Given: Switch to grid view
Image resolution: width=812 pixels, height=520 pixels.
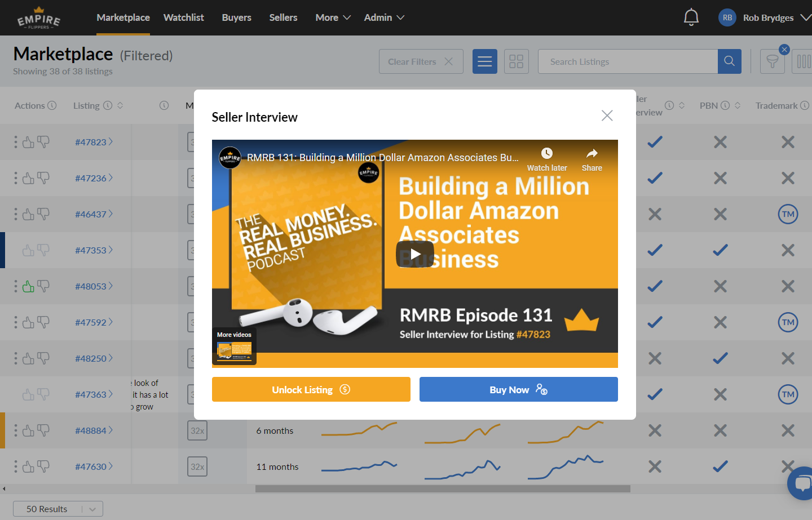Looking at the screenshot, I should pos(516,61).
